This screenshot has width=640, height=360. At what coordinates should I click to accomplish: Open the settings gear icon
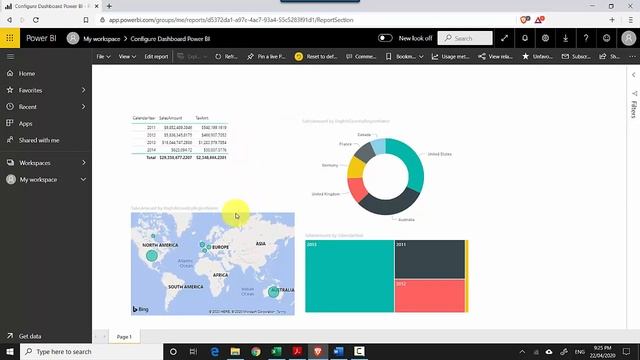point(545,38)
